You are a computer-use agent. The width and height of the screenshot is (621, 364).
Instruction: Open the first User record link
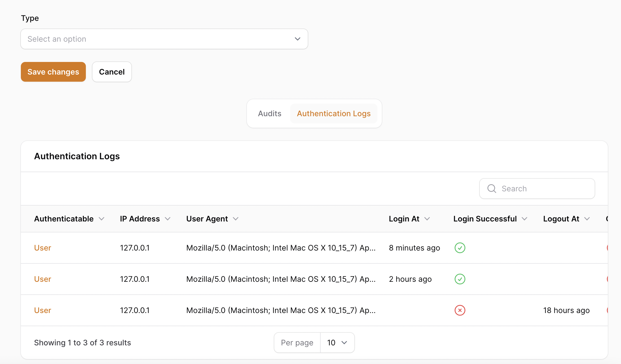[x=43, y=248]
